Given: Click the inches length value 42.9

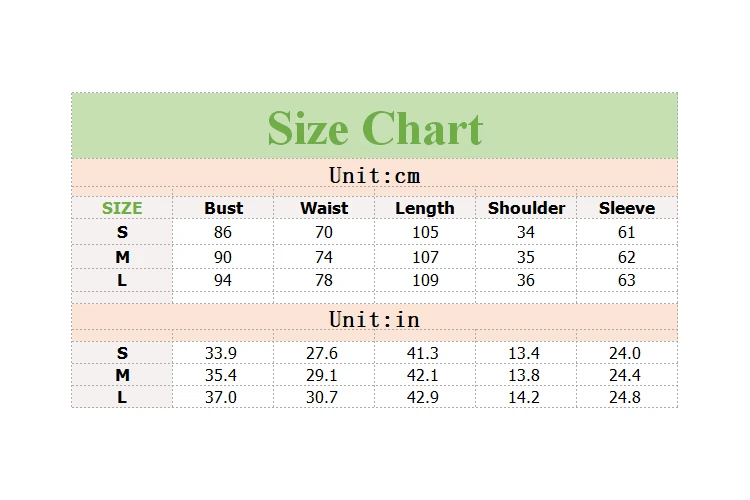Looking at the screenshot, I should 423,397.
